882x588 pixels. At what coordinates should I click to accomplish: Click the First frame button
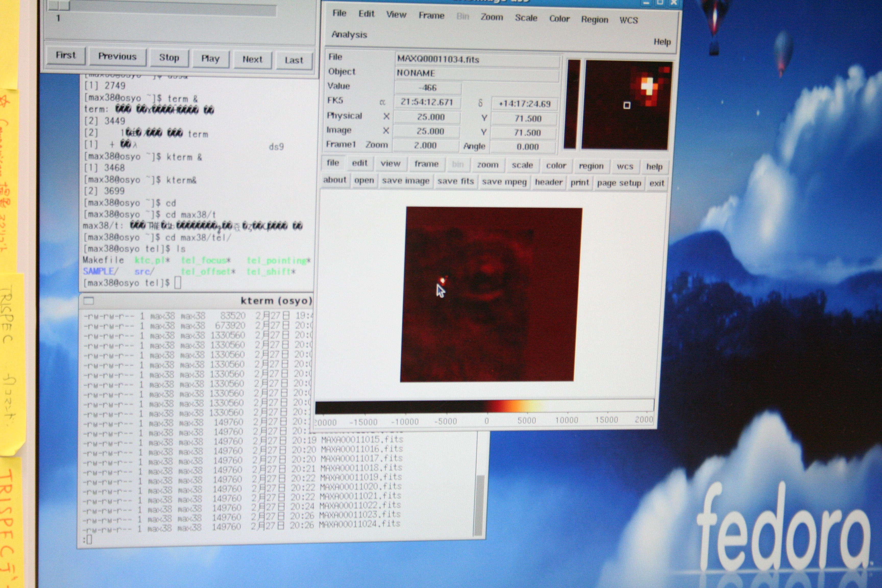(x=66, y=55)
